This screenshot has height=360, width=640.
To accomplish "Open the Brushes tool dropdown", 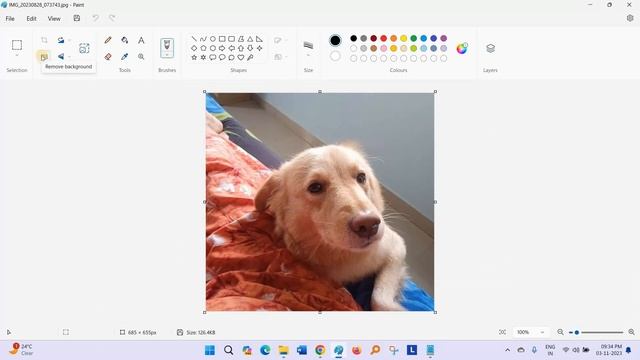I will 167,48.
